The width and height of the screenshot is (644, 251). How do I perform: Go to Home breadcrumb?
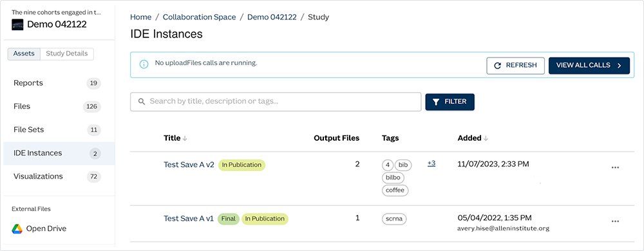point(141,17)
